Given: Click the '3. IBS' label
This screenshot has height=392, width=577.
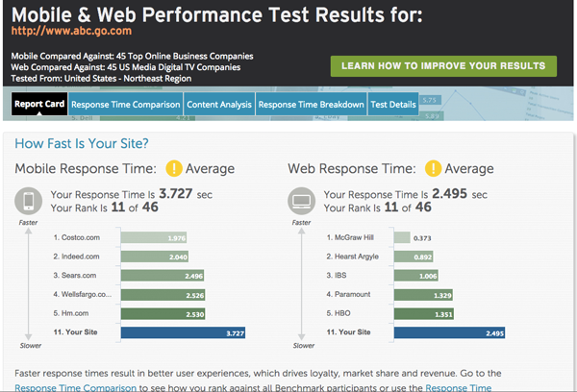Looking at the screenshot, I should point(337,276).
